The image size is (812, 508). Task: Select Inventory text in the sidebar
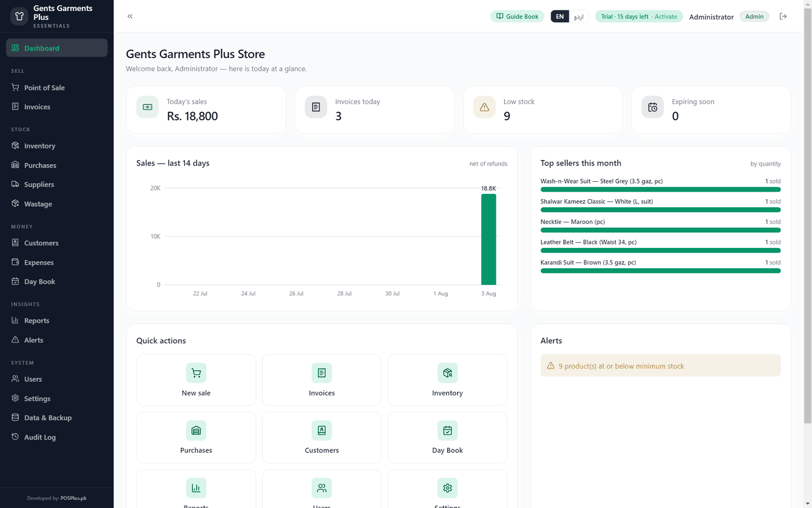[x=39, y=146]
